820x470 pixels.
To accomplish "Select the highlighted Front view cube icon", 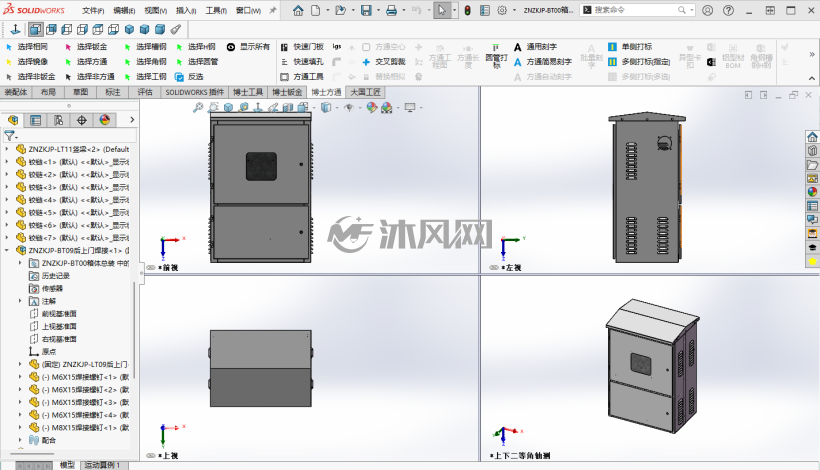I will [x=36, y=29].
